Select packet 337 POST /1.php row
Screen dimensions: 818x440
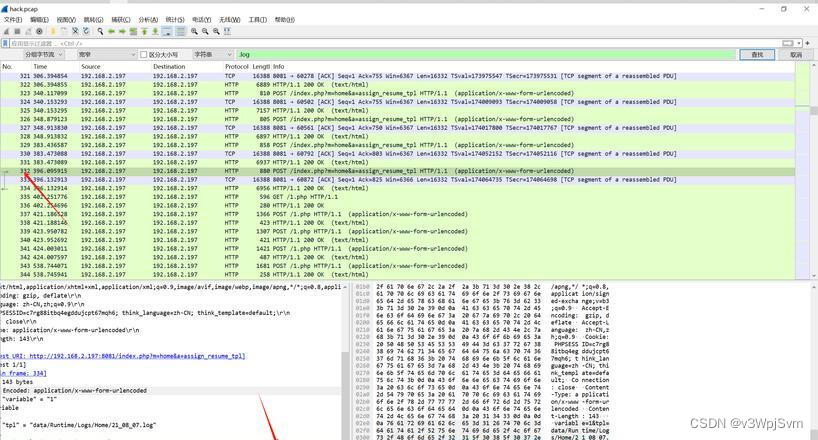398,214
